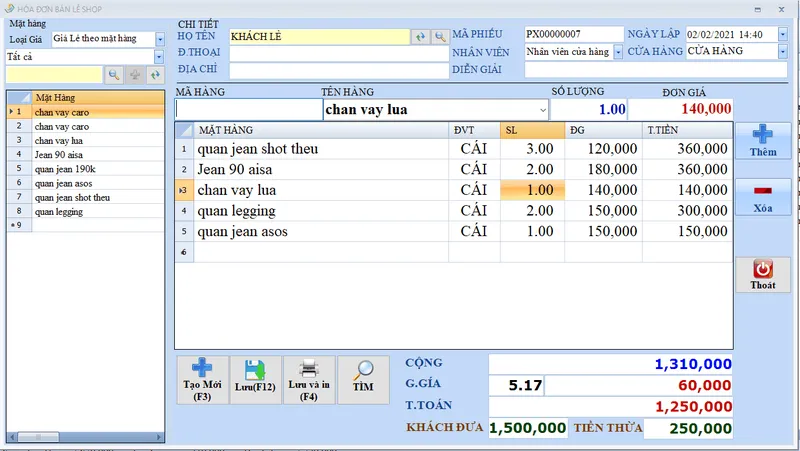Screen dimensions: 800x451
Task: Open the NHÂN VIÊN dropdown arrow
Action: point(618,52)
